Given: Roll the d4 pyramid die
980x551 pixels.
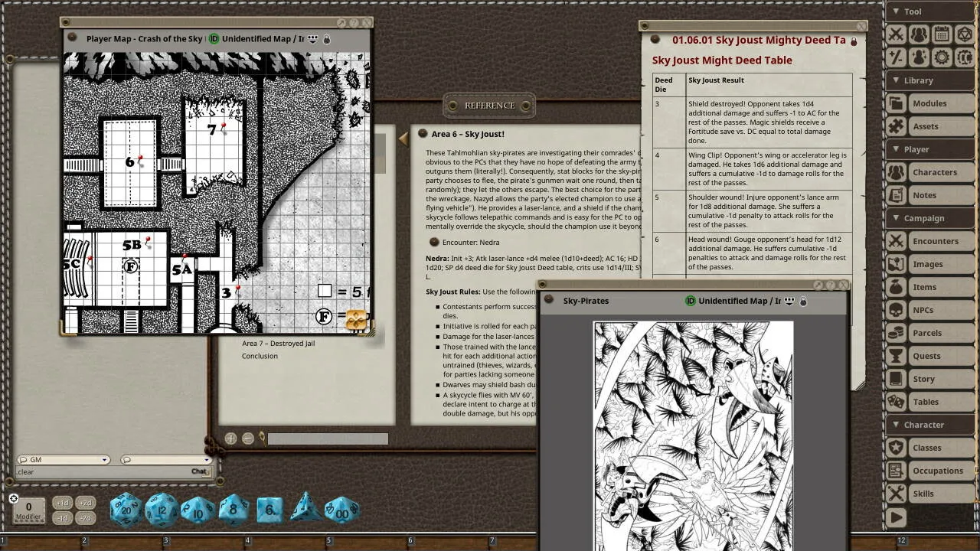Looking at the screenshot, I should [x=305, y=509].
